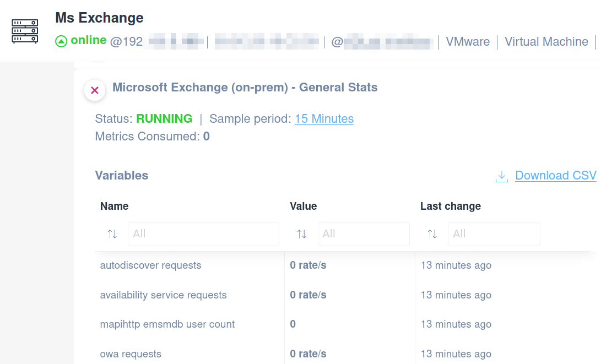This screenshot has height=364, width=601.
Task: Click the Download CSV link
Action: coord(556,176)
